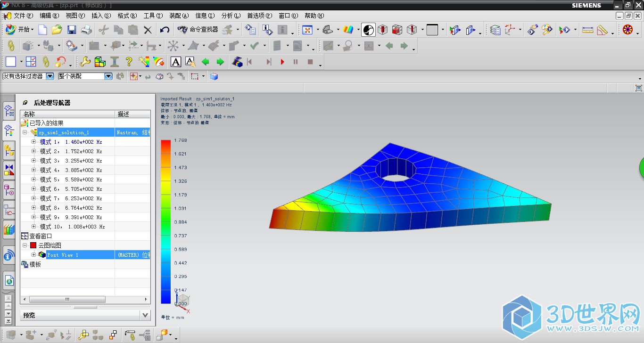Click the edit section plane icon
This screenshot has width=644, height=343.
455,30
